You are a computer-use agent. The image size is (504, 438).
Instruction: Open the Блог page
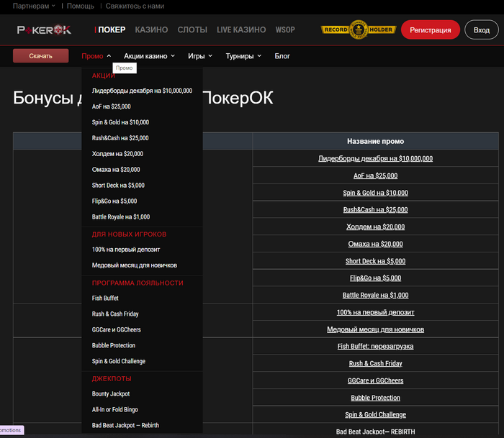pos(282,56)
